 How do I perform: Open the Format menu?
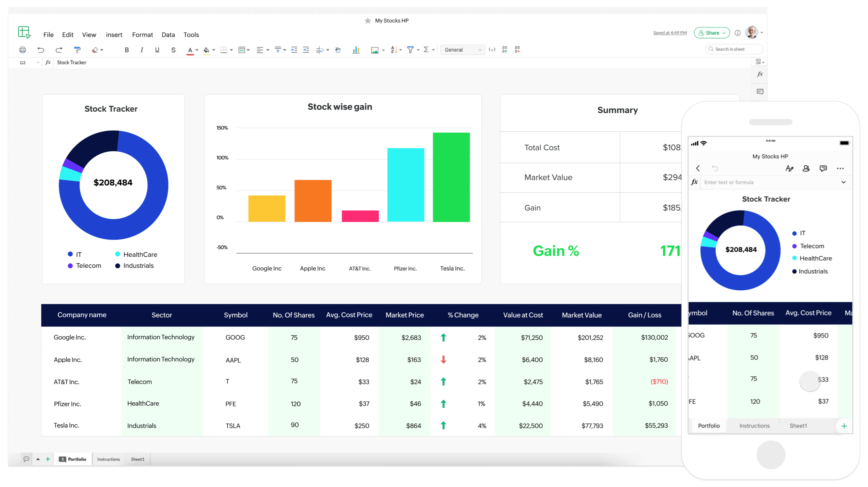point(142,34)
